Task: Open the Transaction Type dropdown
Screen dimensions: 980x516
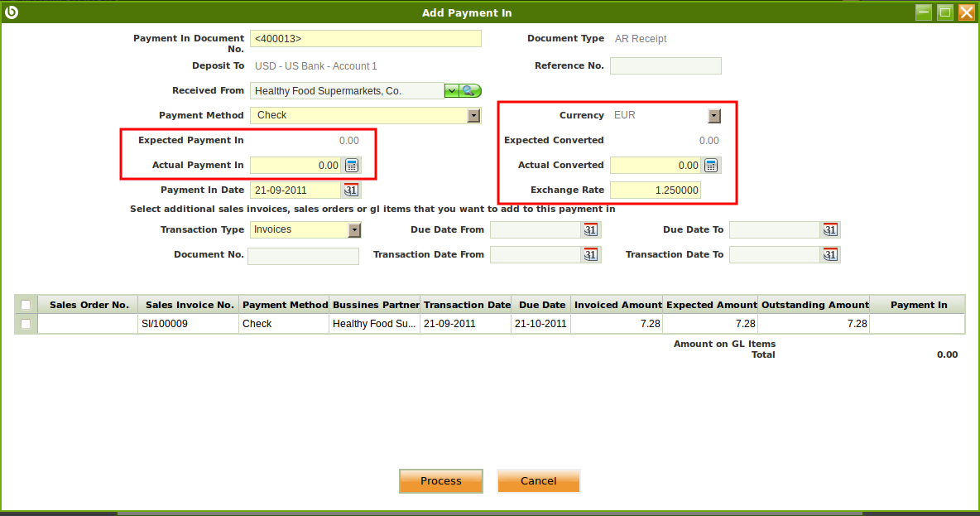Action: [x=354, y=230]
